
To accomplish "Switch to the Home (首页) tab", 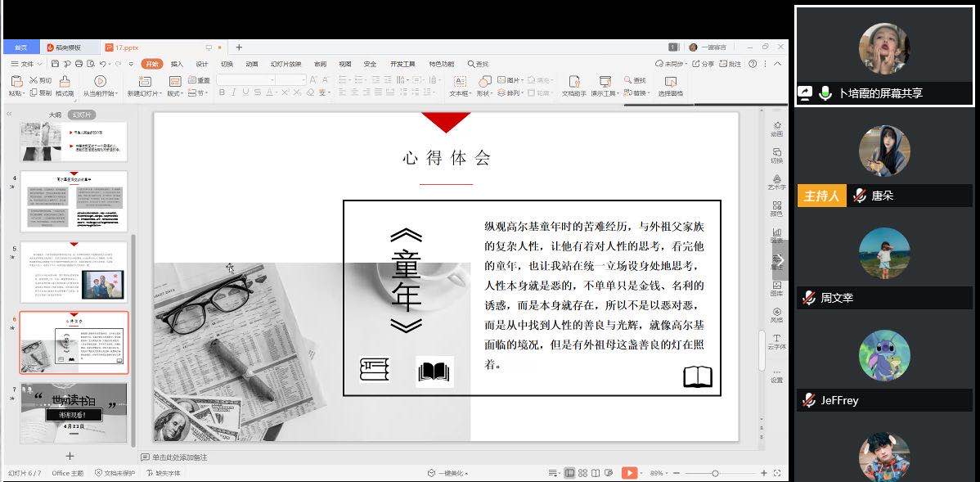I will 21,47.
